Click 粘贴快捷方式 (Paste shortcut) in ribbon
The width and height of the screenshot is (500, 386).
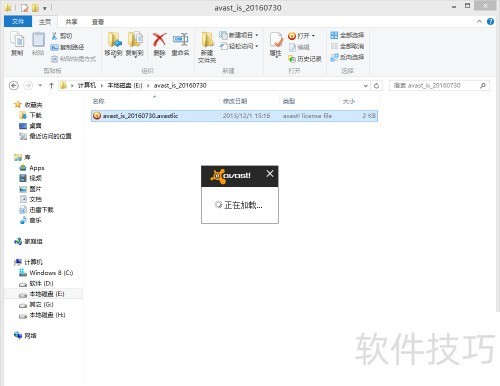pos(73,59)
